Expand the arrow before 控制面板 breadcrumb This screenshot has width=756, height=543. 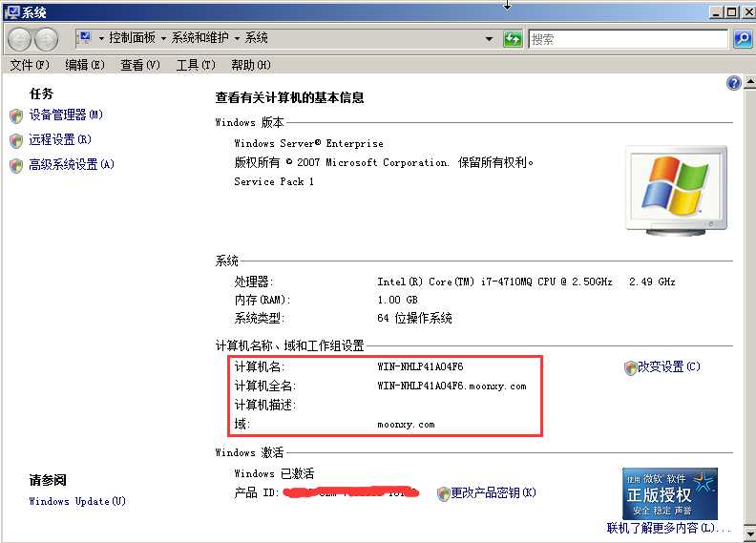click(x=102, y=38)
